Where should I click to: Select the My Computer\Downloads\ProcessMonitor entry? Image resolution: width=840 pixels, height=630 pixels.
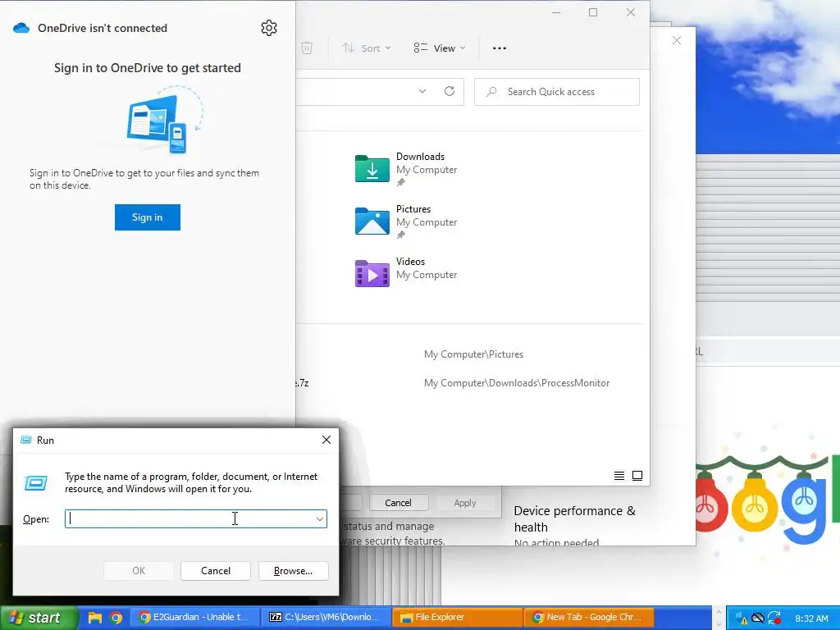[x=517, y=383]
